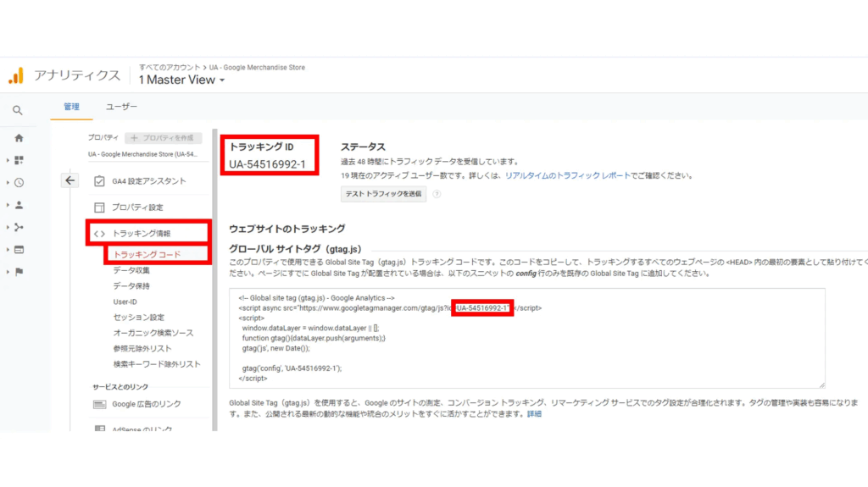Click the tracking ID text UA-54516992-1 heading value
The height and width of the screenshot is (487, 868).
[x=267, y=164]
